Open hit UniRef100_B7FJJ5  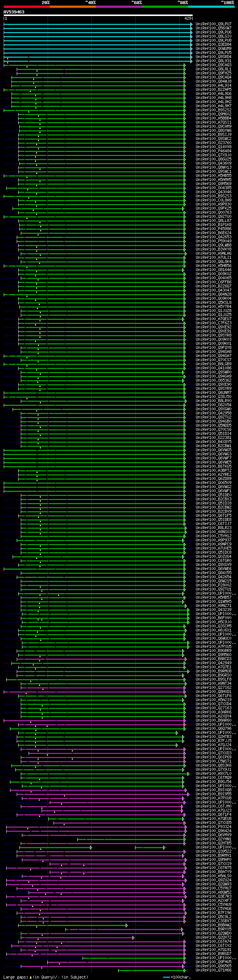[x=213, y=741]
